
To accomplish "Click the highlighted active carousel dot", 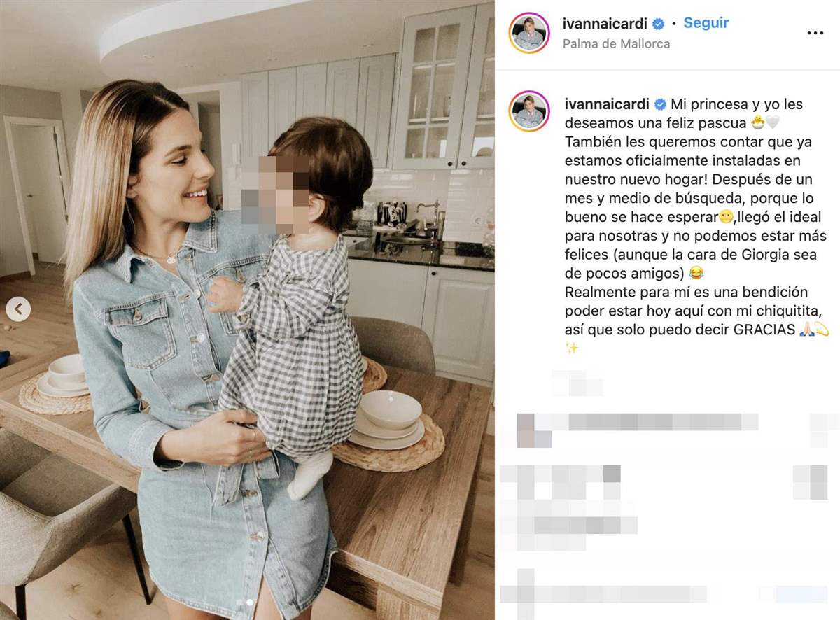I will [x=248, y=602].
